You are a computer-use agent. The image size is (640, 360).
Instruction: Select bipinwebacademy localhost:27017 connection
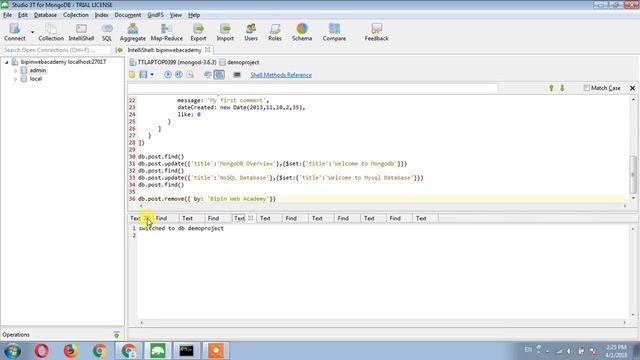pos(63,62)
